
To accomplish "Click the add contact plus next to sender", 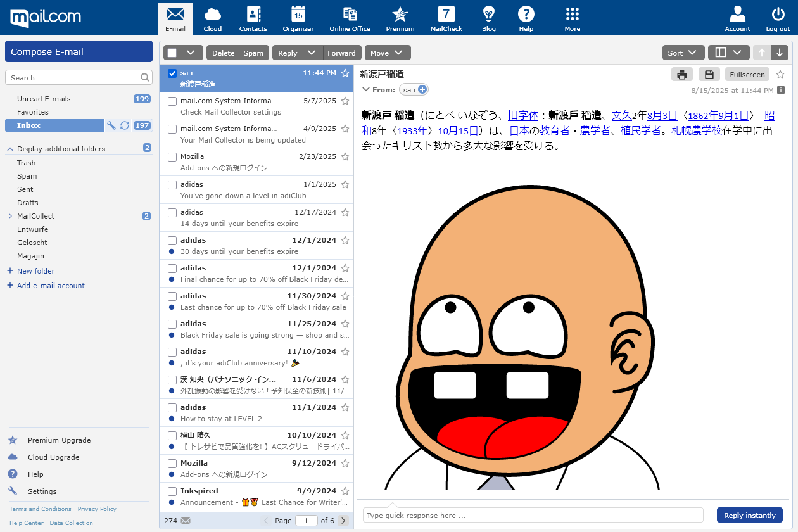I will click(x=422, y=90).
